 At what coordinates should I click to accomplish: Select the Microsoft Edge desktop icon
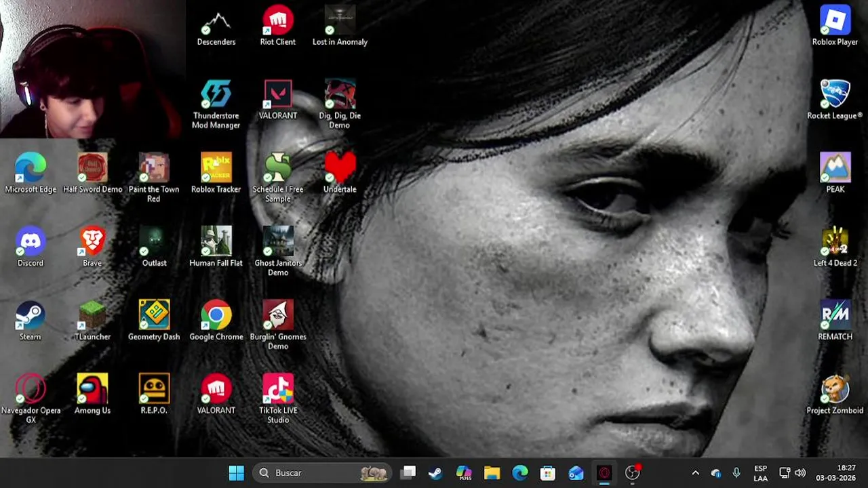coord(31,174)
